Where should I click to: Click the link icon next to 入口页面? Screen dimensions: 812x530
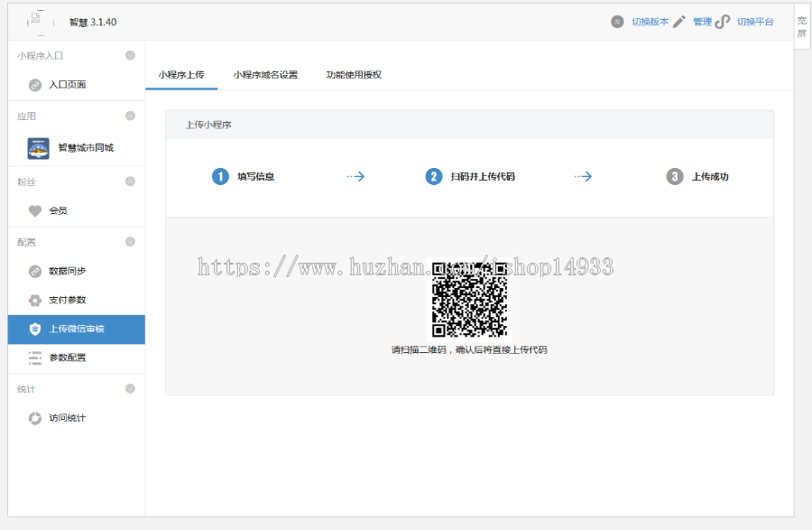(x=34, y=85)
